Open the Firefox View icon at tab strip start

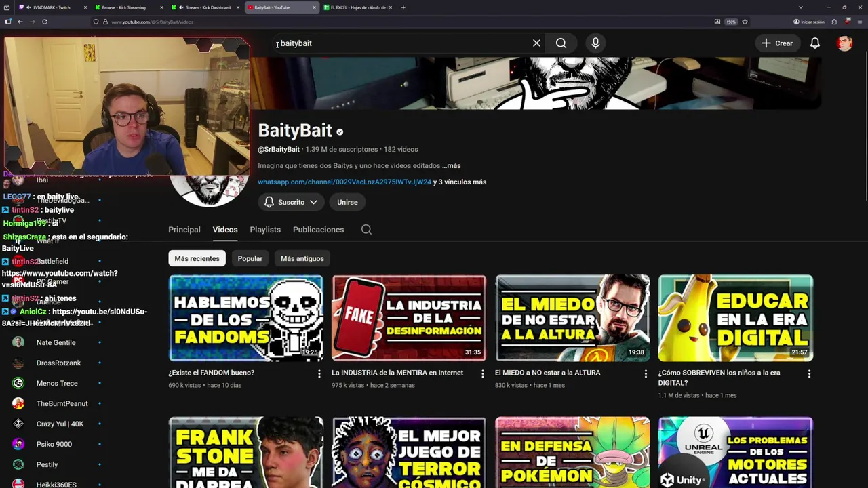(x=8, y=7)
